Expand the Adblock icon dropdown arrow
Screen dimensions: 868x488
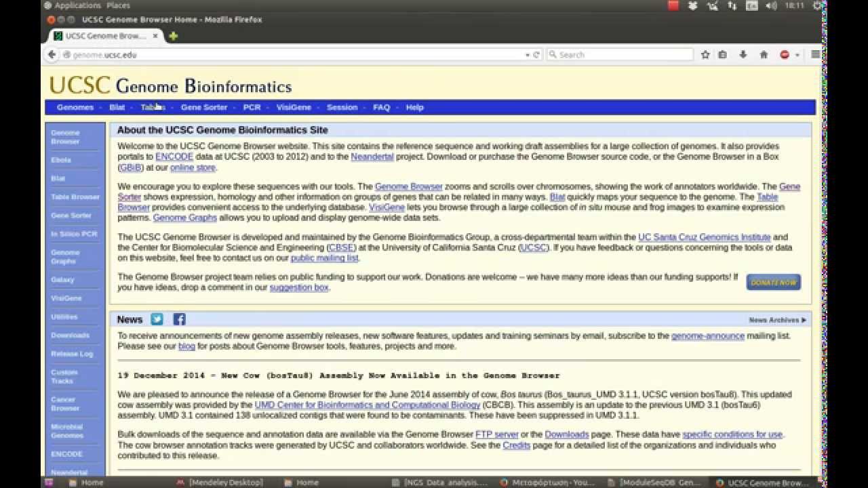pyautogui.click(x=797, y=55)
